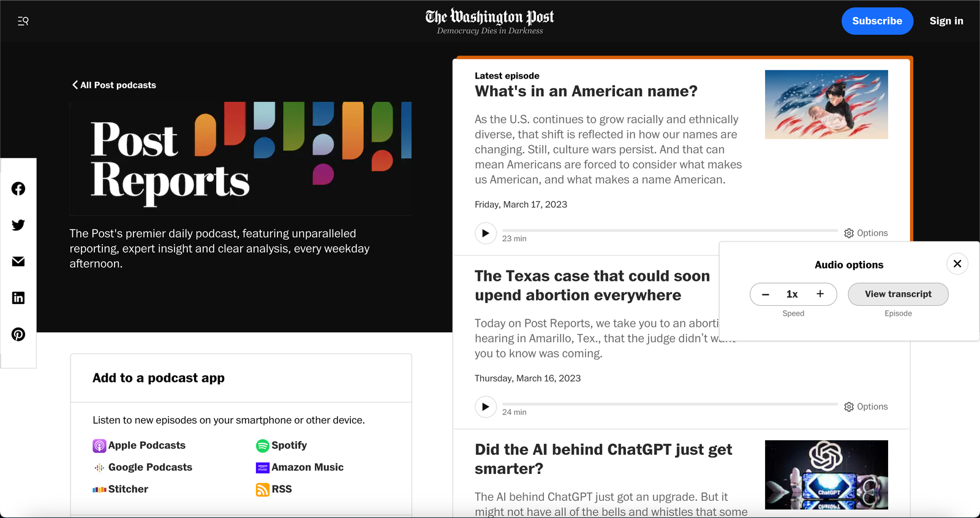Click the 23 min episode progress bar

coord(669,230)
